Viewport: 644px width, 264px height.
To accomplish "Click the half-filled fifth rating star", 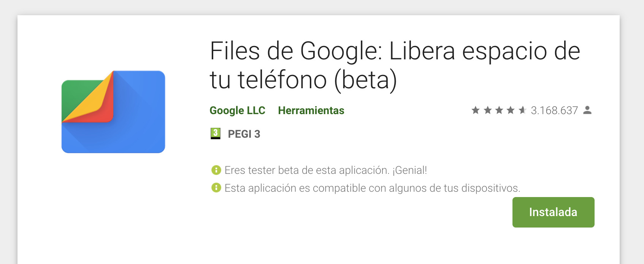I will (x=522, y=110).
